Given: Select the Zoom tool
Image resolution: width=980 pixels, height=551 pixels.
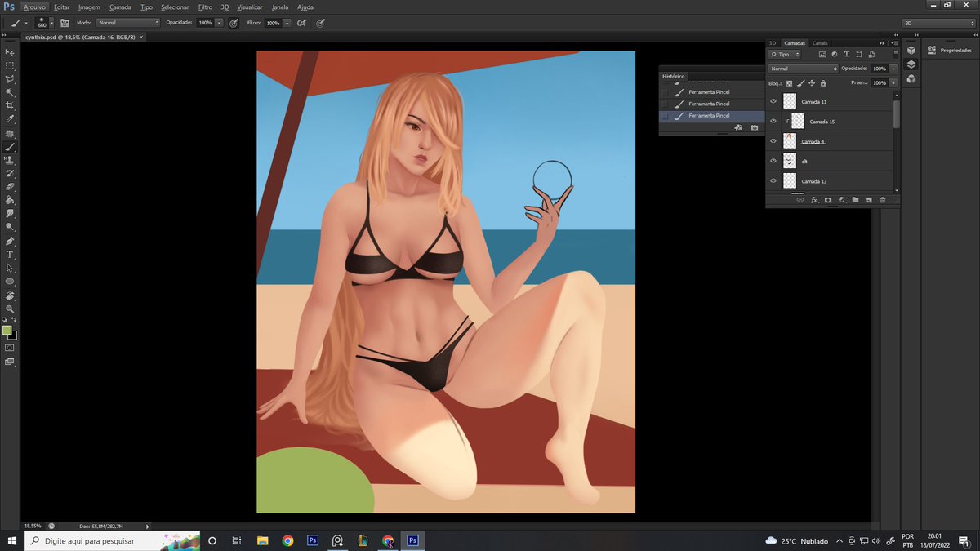Looking at the screenshot, I should tap(10, 309).
